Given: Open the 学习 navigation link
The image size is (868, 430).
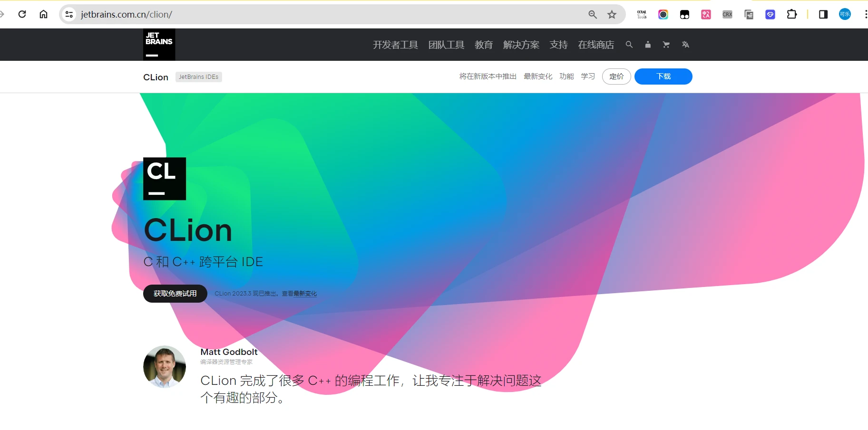Looking at the screenshot, I should pos(588,76).
